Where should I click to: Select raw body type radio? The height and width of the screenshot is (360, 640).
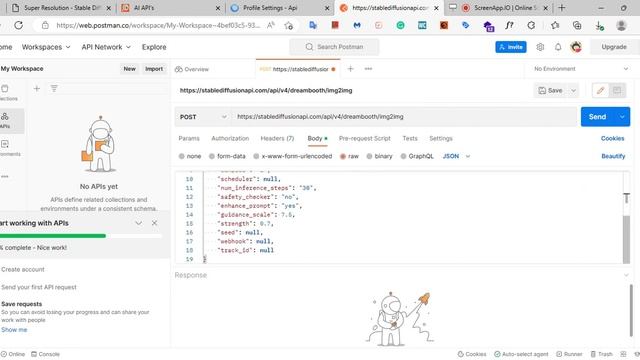pyautogui.click(x=343, y=156)
